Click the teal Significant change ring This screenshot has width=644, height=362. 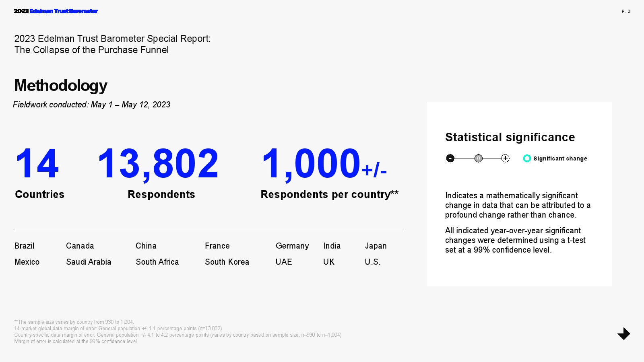[x=527, y=158]
